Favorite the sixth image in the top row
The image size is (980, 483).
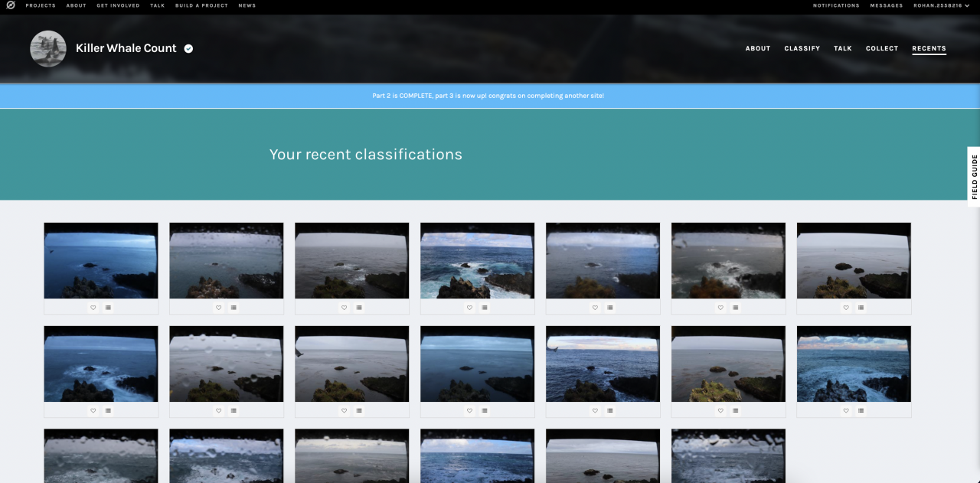point(720,307)
